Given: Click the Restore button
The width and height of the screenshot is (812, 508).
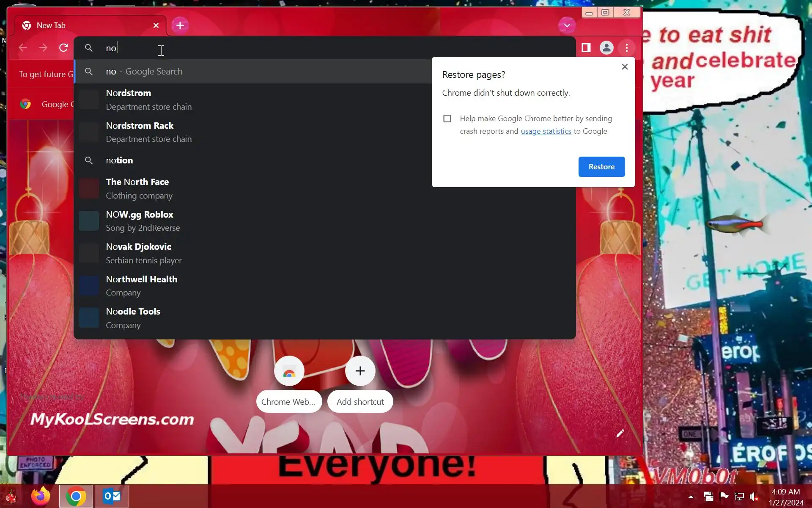Looking at the screenshot, I should click(601, 167).
